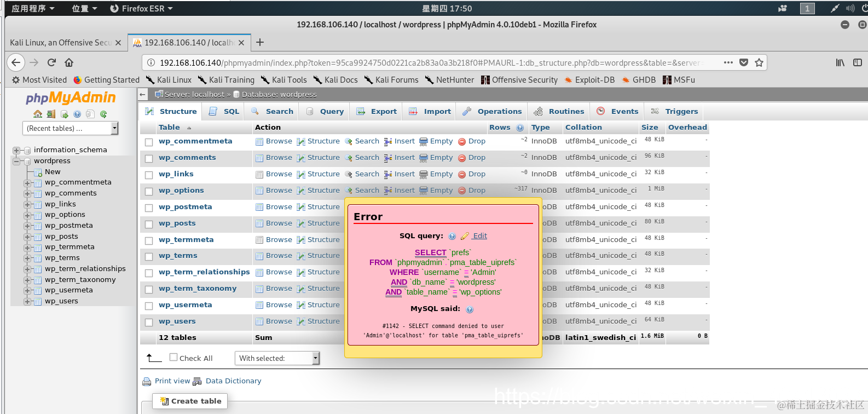Open the Firefox ESR panel menu

(x=141, y=8)
